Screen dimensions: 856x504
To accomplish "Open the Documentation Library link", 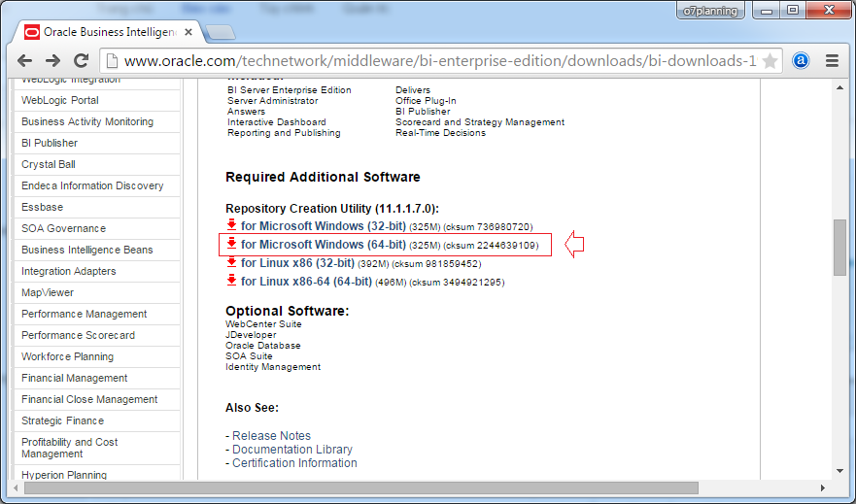I will (292, 450).
